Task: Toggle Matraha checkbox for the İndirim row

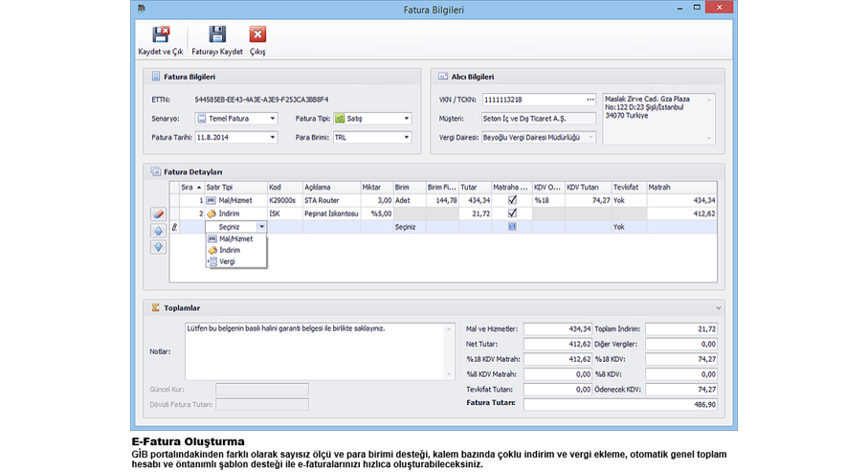Action: (512, 214)
